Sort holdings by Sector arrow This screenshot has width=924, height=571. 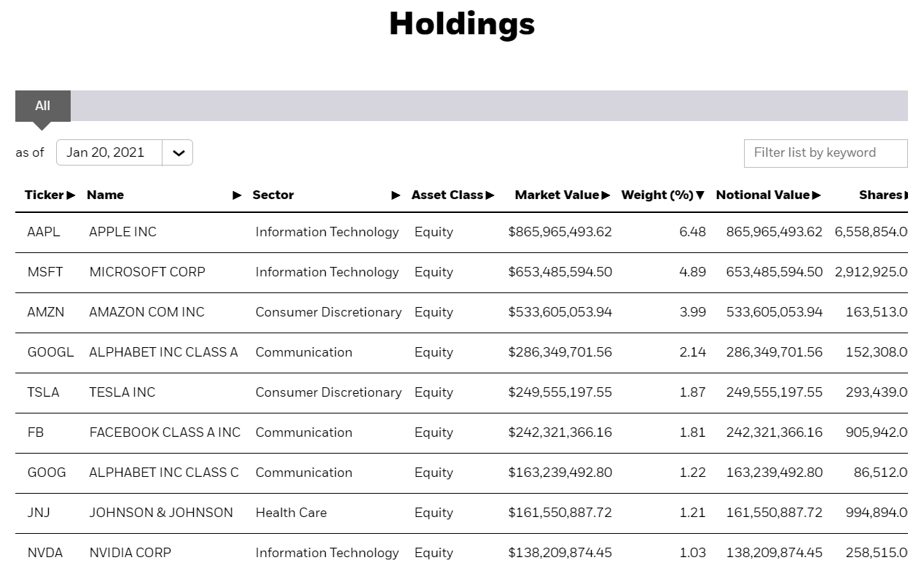[x=396, y=195]
